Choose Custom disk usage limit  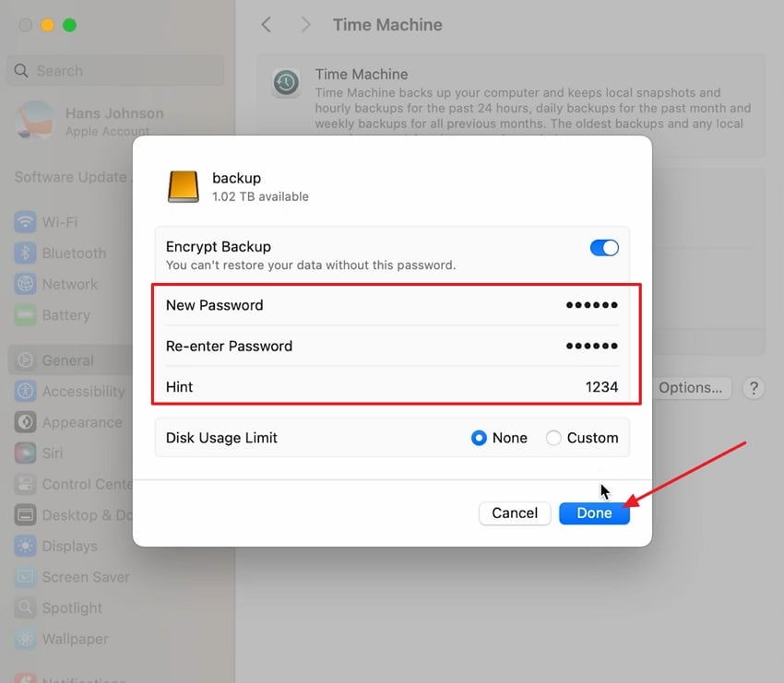553,438
